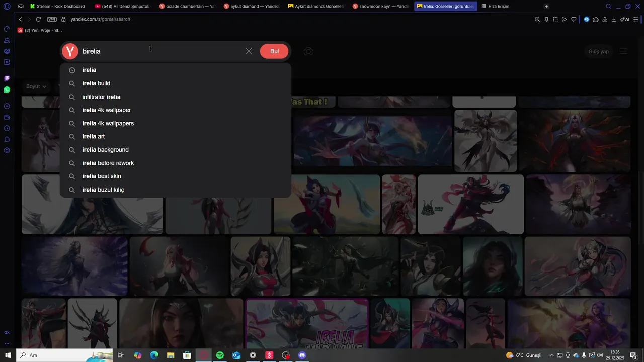View site security padlock info
The height and width of the screenshot is (362, 644).
[x=63, y=19]
